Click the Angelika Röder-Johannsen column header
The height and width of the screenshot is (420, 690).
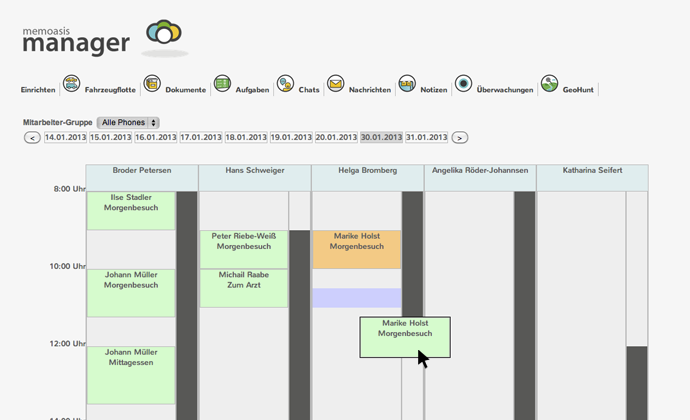pos(480,178)
